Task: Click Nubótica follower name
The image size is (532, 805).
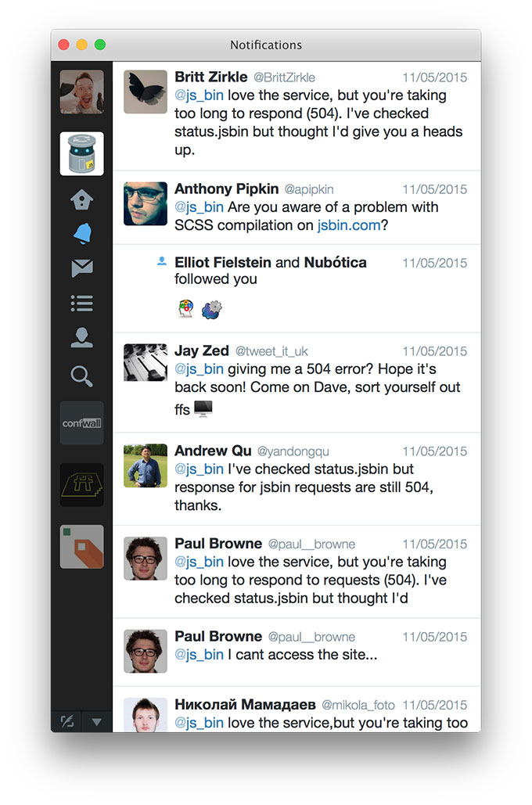Action: coord(336,262)
